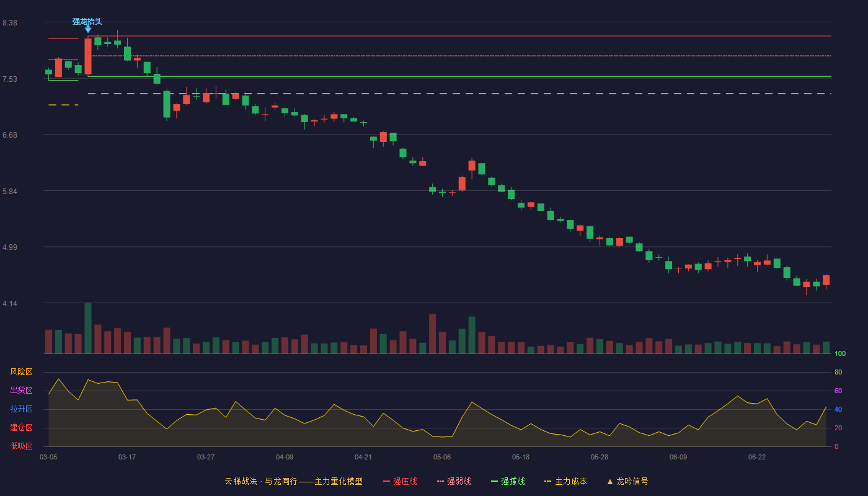The width and height of the screenshot is (868, 496).
Task: Click the 4.99 price axis label
Action: coord(10,247)
